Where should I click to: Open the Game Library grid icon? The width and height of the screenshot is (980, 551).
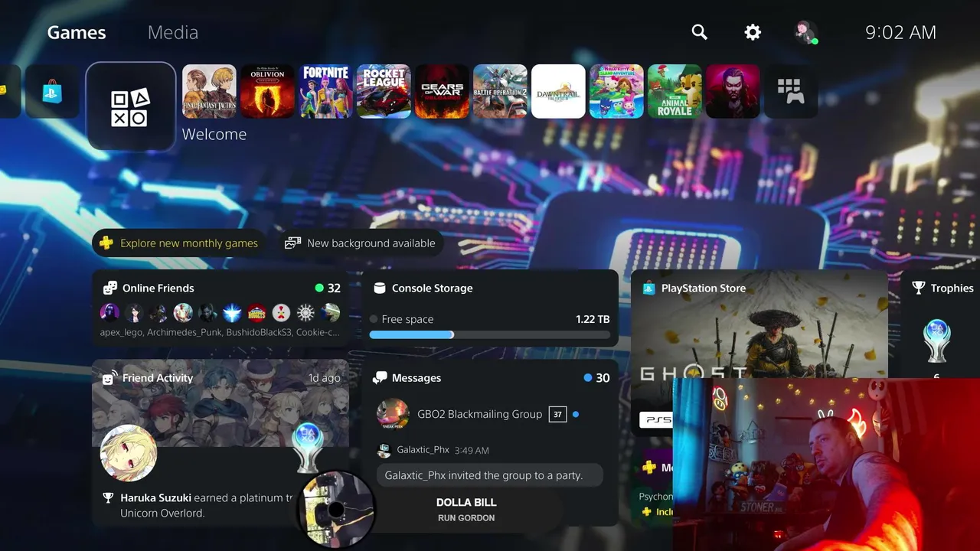point(791,91)
